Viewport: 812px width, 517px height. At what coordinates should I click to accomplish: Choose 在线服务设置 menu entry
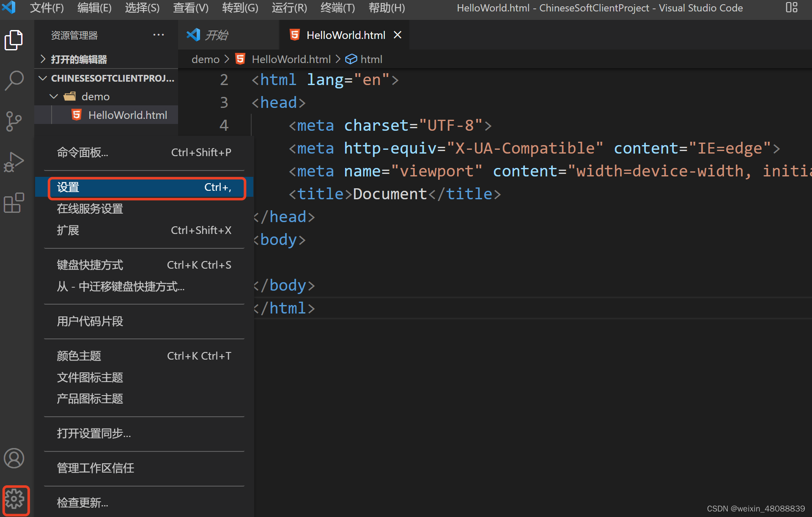point(144,209)
